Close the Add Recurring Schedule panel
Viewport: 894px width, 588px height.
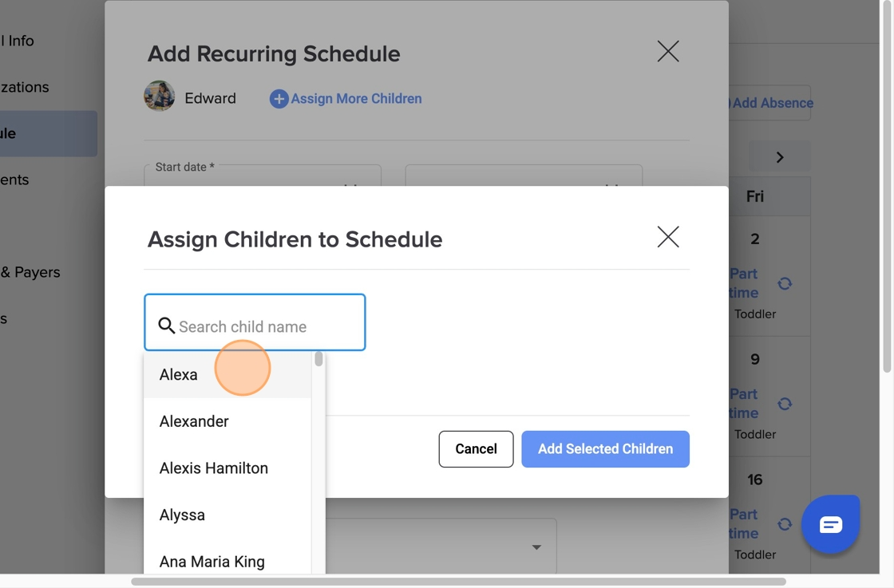(667, 51)
